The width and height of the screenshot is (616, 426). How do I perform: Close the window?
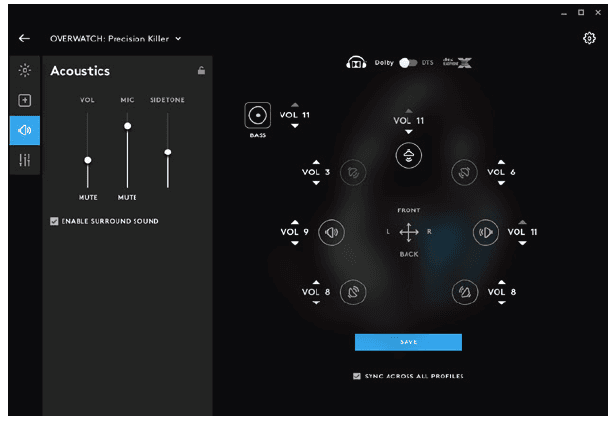pyautogui.click(x=598, y=13)
